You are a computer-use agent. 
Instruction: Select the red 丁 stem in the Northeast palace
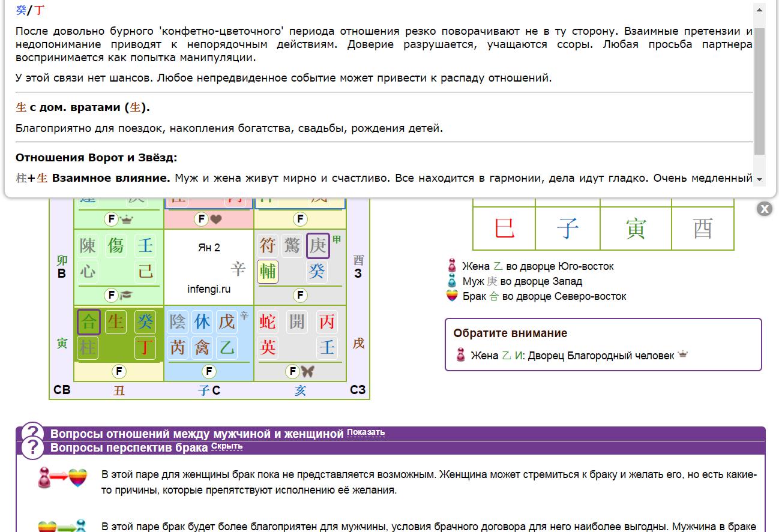[145, 348]
